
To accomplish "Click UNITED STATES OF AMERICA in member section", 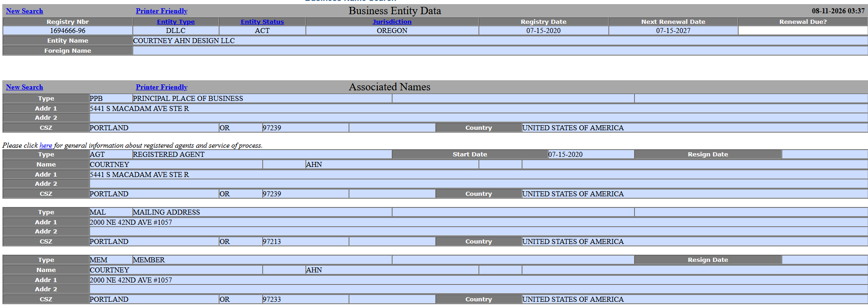I will (x=573, y=299).
